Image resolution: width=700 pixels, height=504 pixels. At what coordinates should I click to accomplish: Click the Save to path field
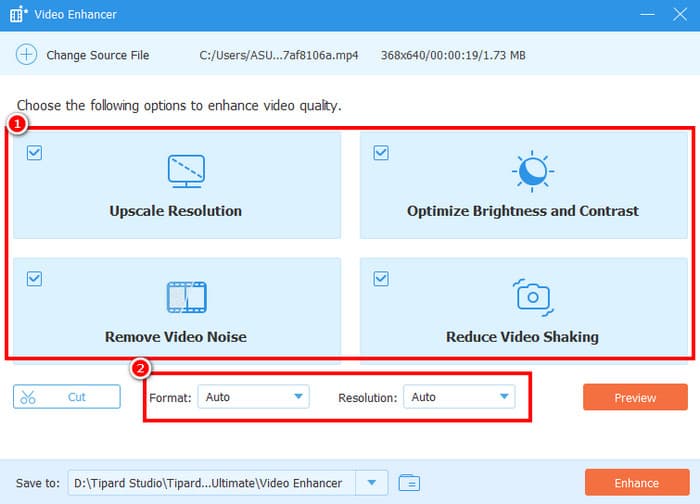pyautogui.click(x=212, y=483)
